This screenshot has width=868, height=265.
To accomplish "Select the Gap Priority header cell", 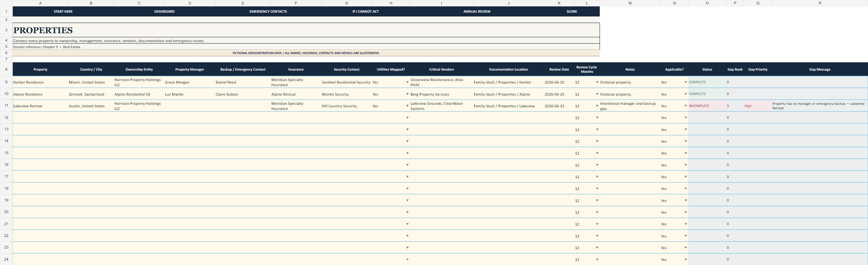I will tap(758, 69).
